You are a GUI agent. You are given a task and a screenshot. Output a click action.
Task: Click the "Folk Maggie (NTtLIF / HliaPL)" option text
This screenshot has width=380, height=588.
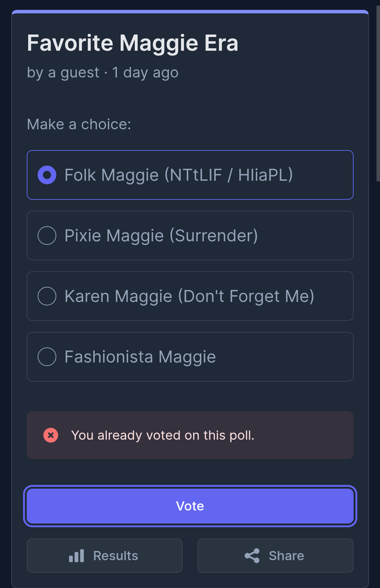coord(179,175)
